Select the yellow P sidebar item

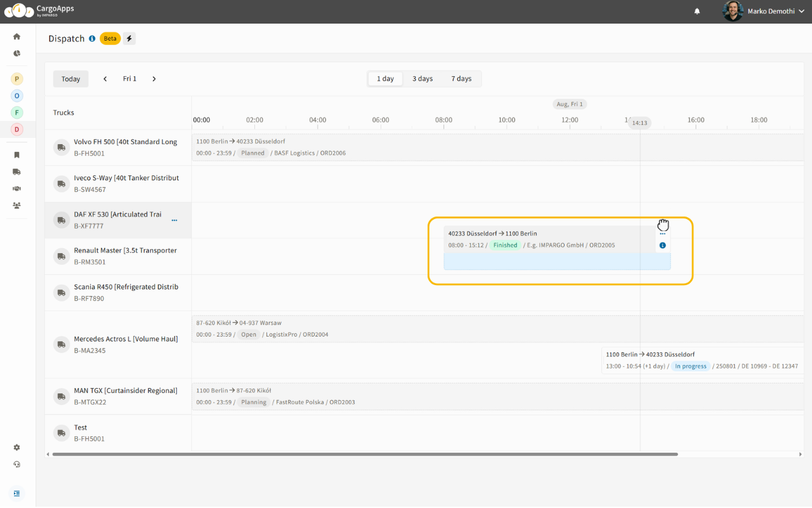(x=17, y=79)
